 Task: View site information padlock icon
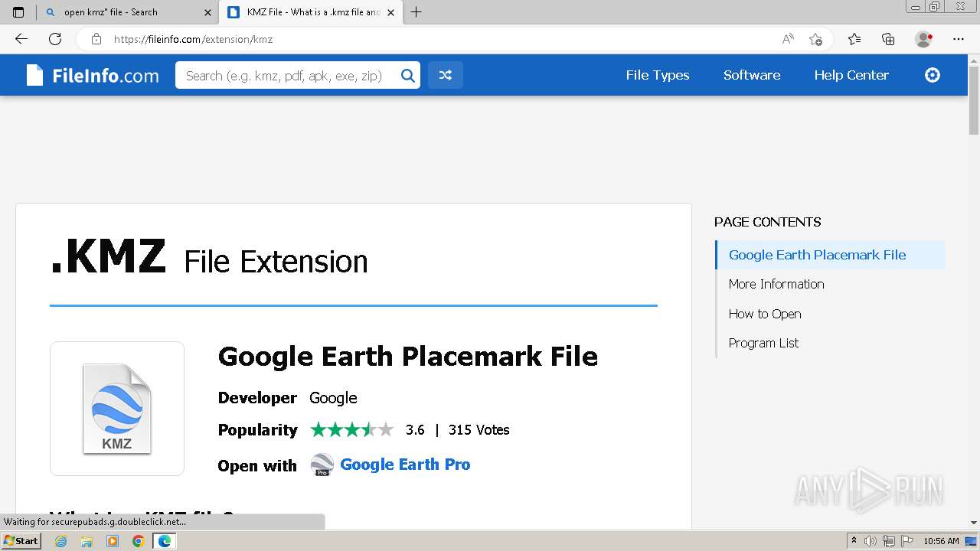pos(96,39)
